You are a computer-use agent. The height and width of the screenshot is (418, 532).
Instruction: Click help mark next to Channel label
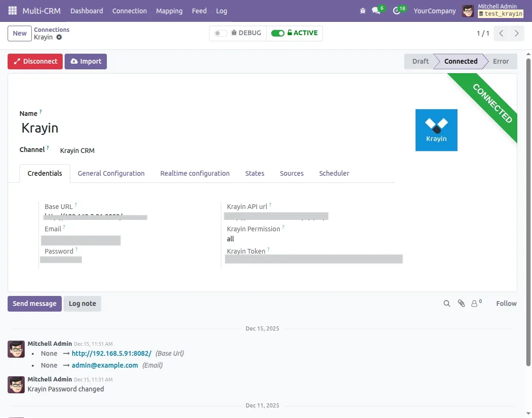48,148
